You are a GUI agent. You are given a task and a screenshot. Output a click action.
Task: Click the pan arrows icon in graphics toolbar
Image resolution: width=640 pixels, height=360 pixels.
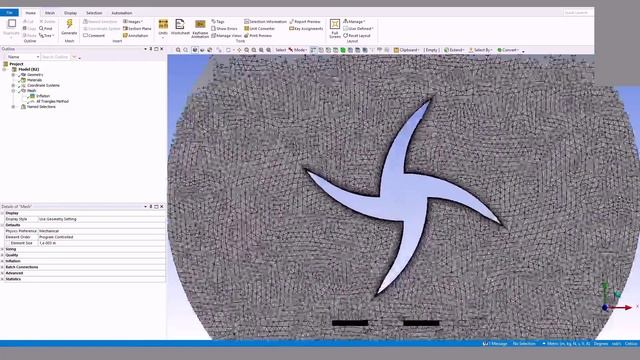239,50
